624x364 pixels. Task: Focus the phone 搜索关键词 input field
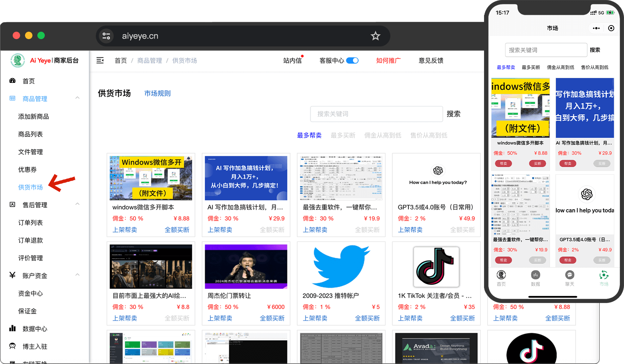click(546, 50)
